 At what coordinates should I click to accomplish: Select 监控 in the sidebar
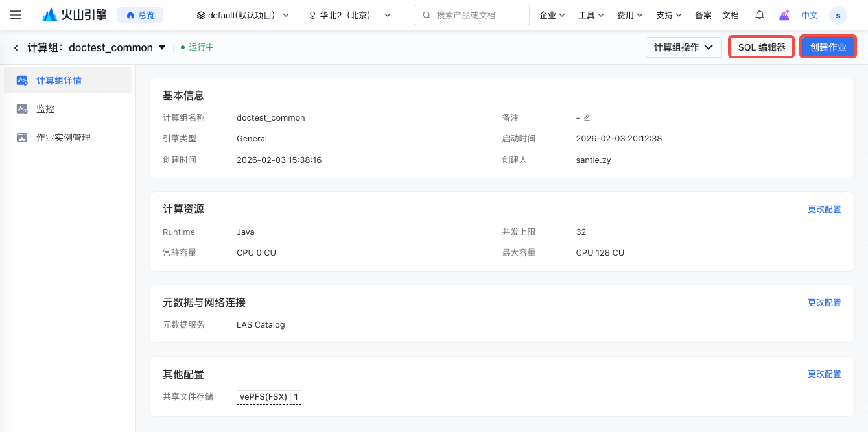(x=67, y=109)
